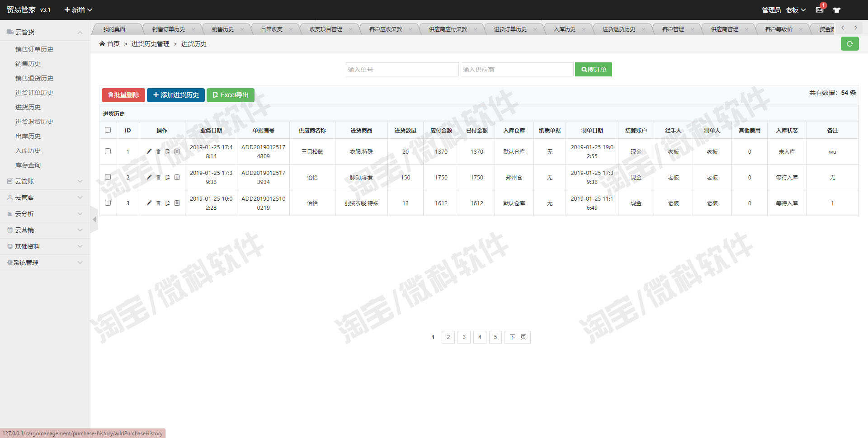868x438 pixels.
Task: Expand the 云分析 sidebar section
Action: tap(45, 214)
